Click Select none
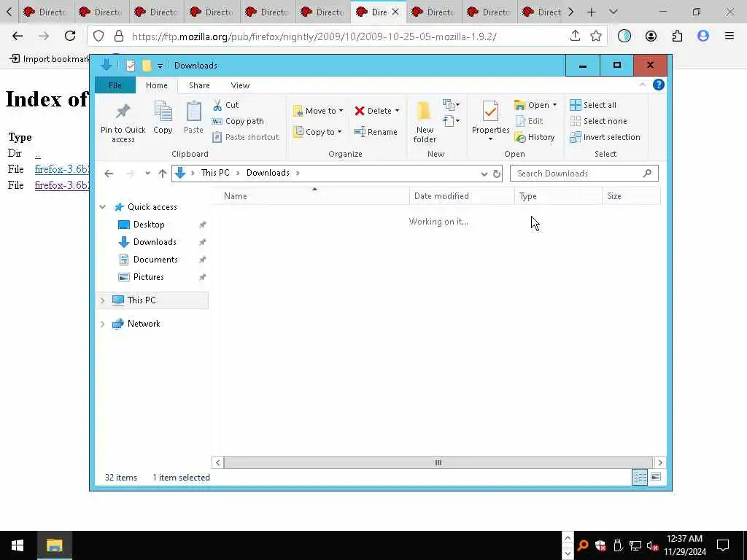 point(598,121)
